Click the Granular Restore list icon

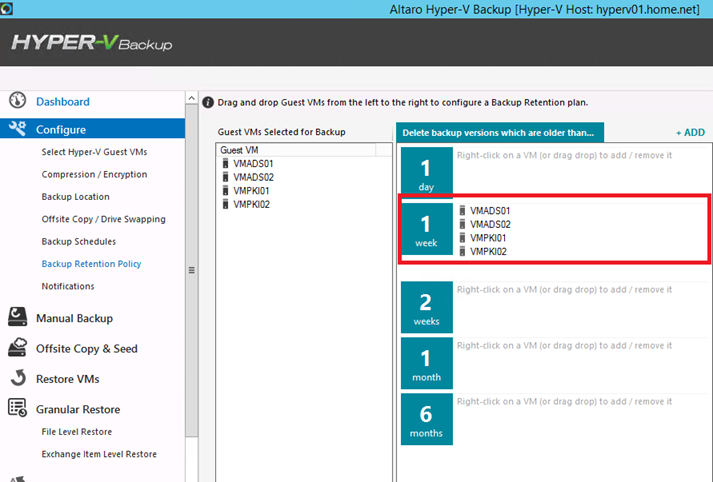17,407
